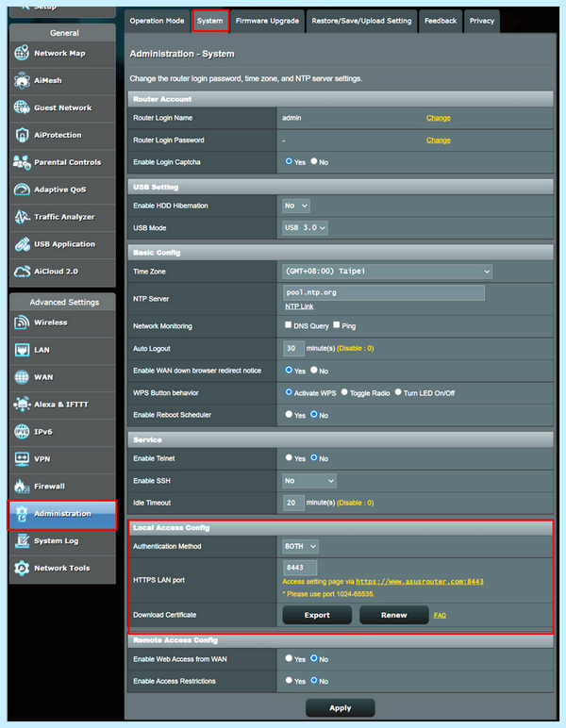Select Yes for Enable Login Captcha
Image resolution: width=566 pixels, height=728 pixels.
pos(289,161)
